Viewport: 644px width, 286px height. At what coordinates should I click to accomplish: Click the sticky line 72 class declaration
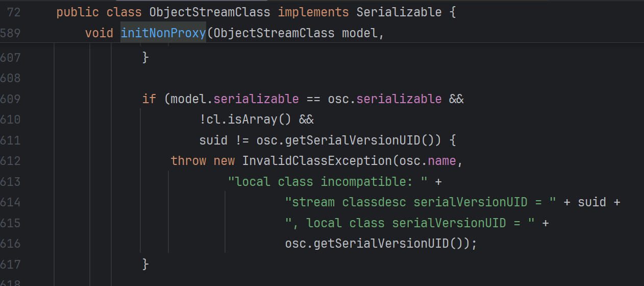[x=255, y=12]
